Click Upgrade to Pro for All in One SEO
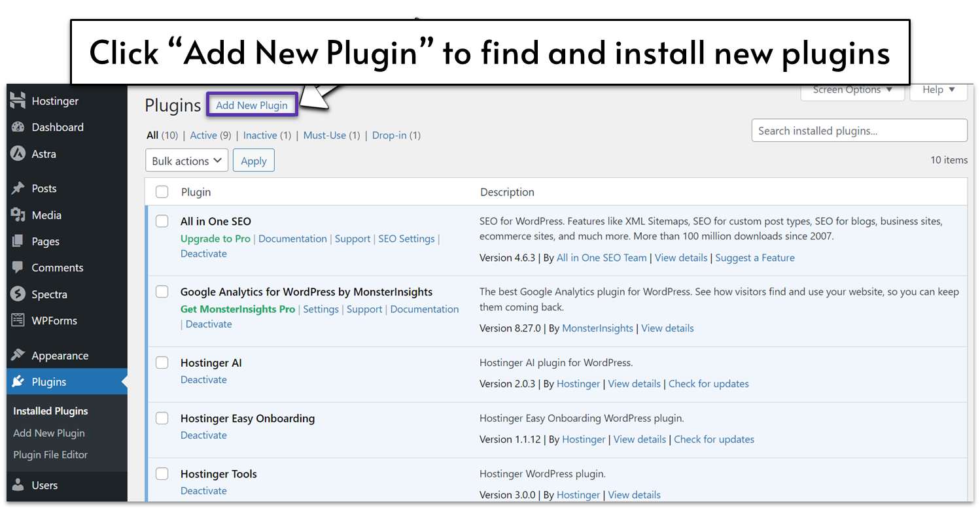 215,239
